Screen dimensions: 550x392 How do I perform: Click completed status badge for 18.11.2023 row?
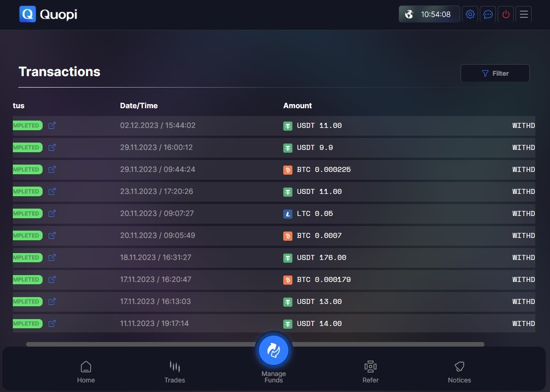pyautogui.click(x=27, y=258)
